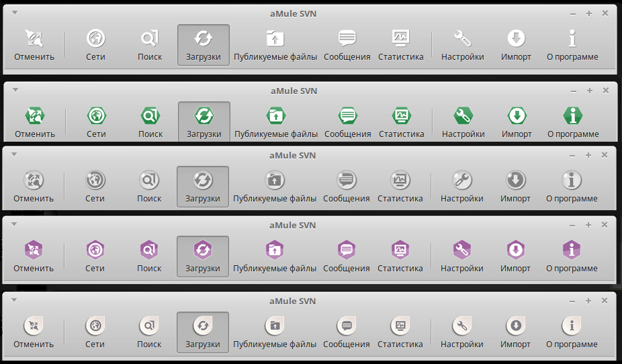This screenshot has width=622, height=364.
Task: Open purple Публикуемые файлы icon
Action: 275,251
